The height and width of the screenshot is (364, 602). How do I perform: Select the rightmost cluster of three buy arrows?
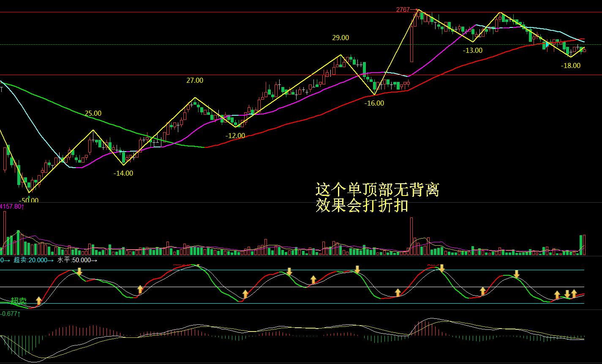pos(566,294)
